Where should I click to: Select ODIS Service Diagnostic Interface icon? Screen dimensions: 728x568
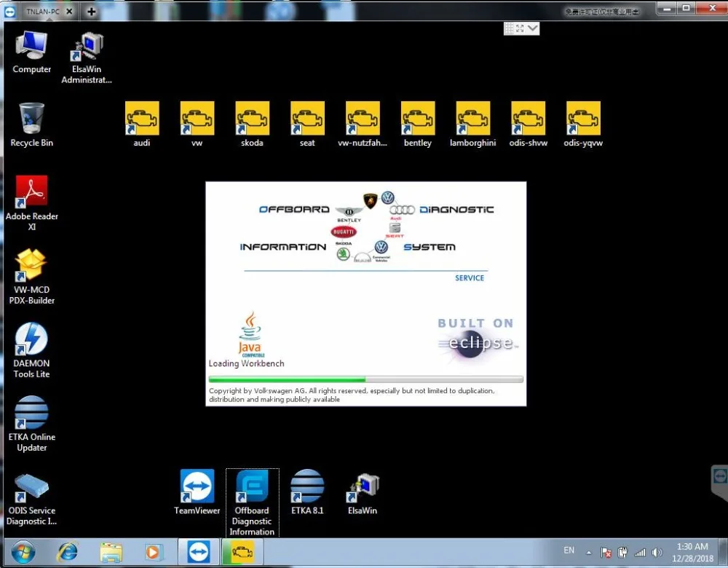pos(31,500)
